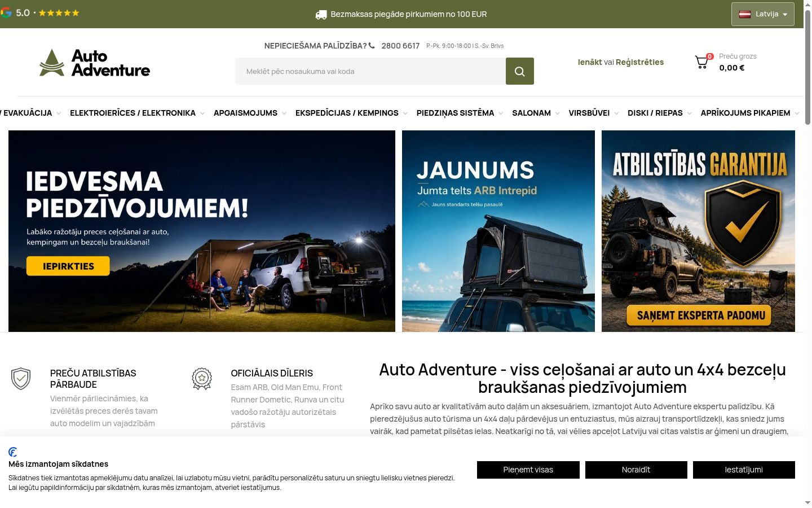This screenshot has width=812, height=508.
Task: Click the five-star rating stars
Action: 59,12
